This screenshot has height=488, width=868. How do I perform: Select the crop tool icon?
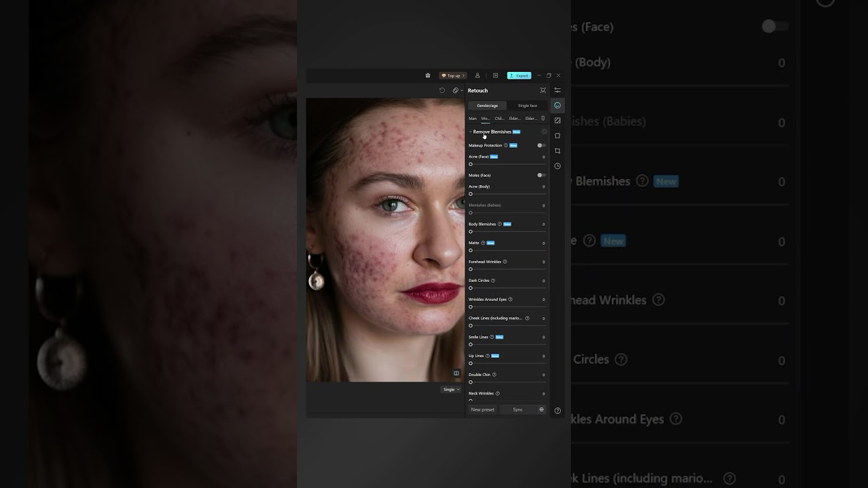coord(557,150)
